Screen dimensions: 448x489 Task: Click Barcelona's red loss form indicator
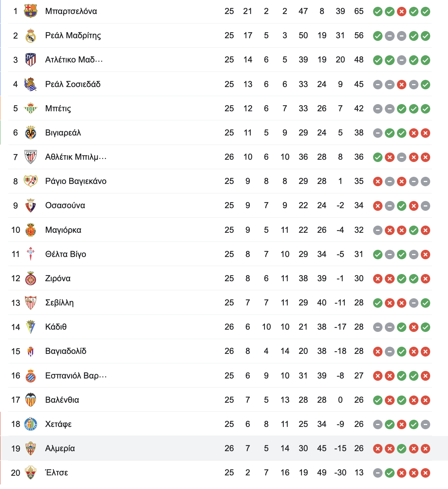[401, 11]
